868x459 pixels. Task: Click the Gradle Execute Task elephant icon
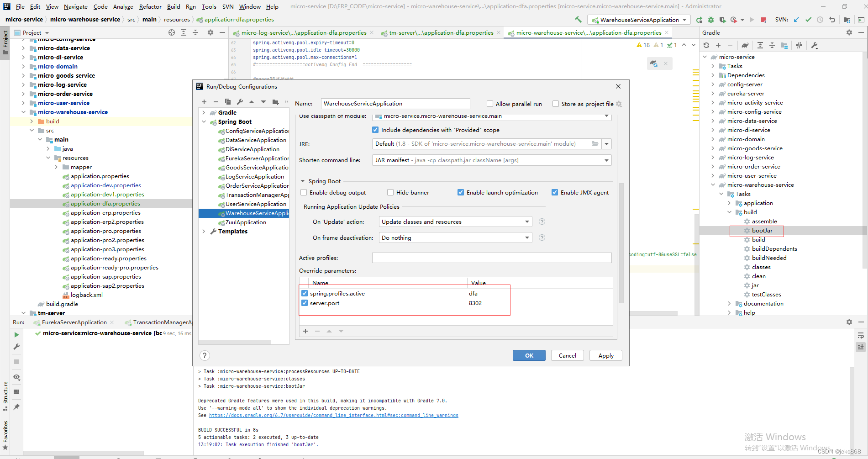745,45
